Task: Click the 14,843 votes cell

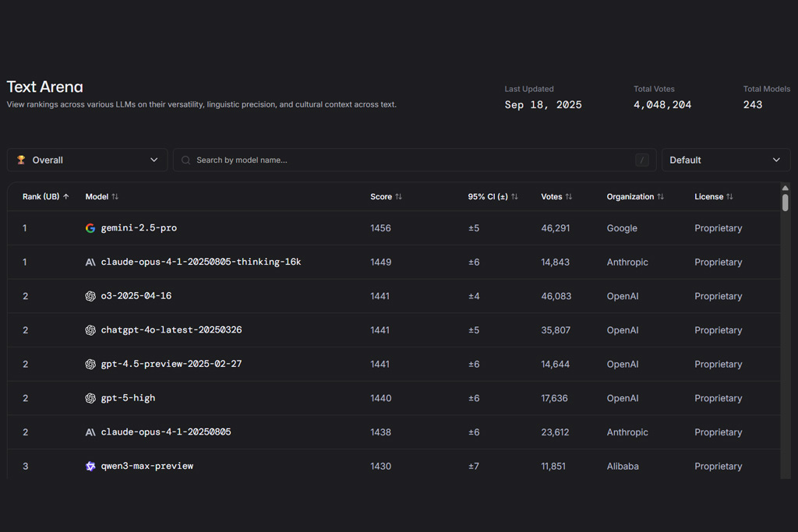Action: pos(555,262)
